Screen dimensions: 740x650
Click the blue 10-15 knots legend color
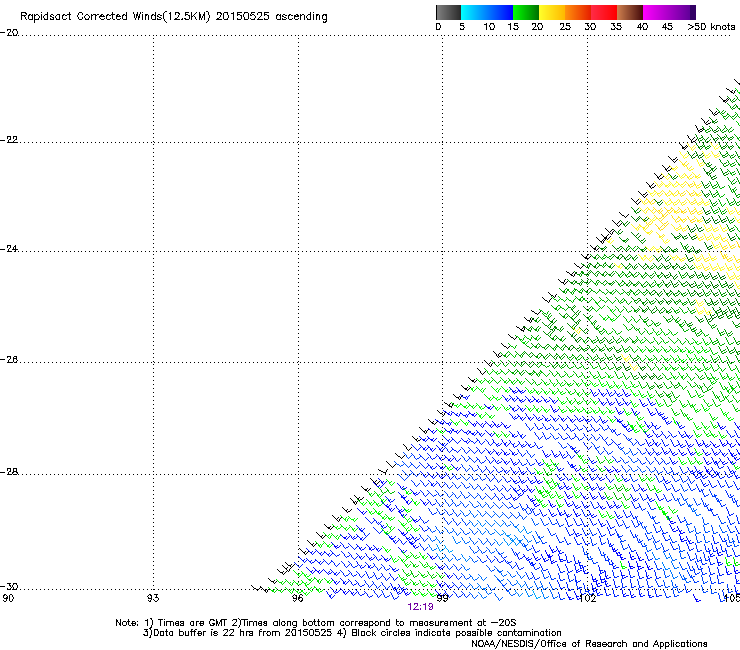(500, 12)
